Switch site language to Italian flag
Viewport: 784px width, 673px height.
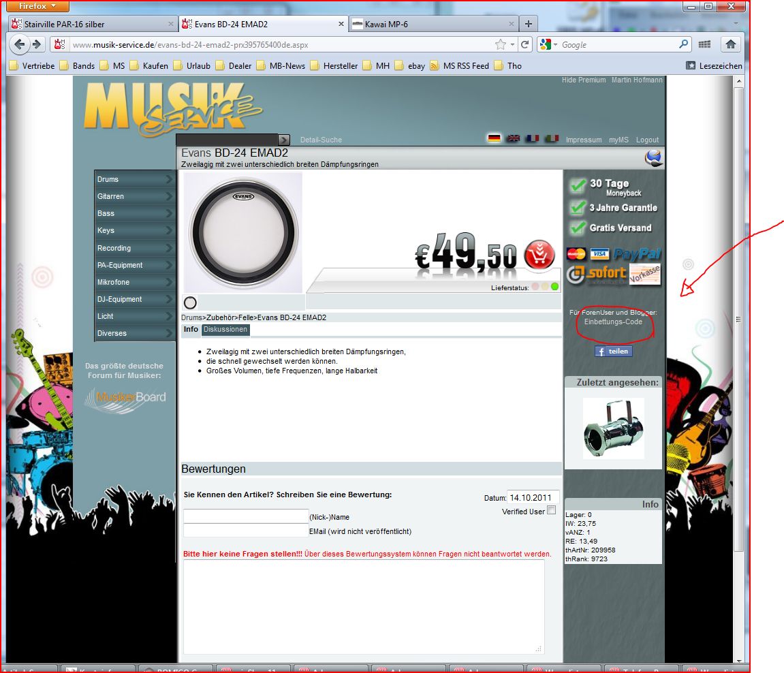(x=552, y=138)
